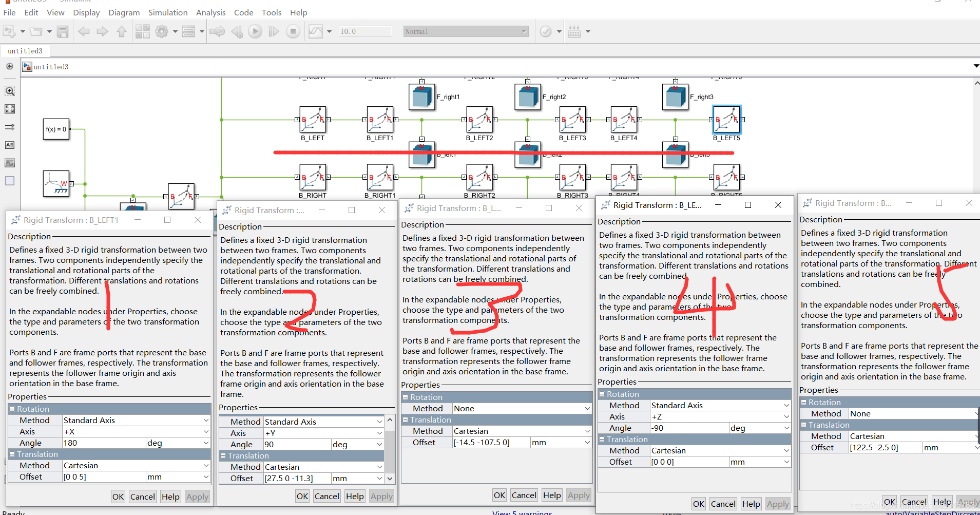Click Cancel in the B_LEFT1 dialog
Image resolution: width=980 pixels, height=515 pixels.
[143, 497]
